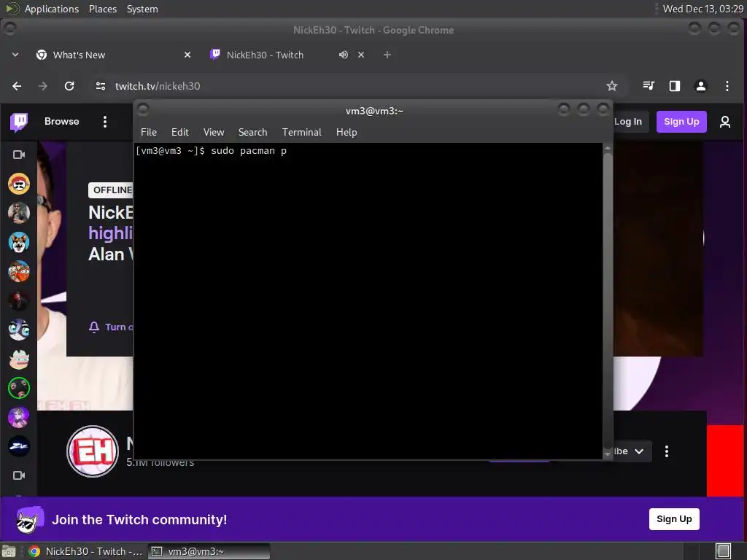Click the terminal vertical scrollbar
Screen dimensions: 747x560
pyautogui.click(x=608, y=301)
